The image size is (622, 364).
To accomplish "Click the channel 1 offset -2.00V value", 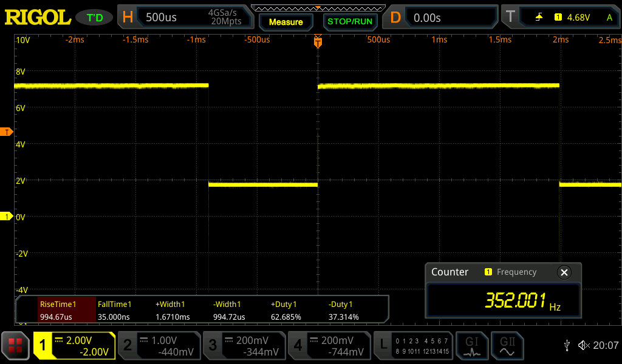I will (x=94, y=352).
